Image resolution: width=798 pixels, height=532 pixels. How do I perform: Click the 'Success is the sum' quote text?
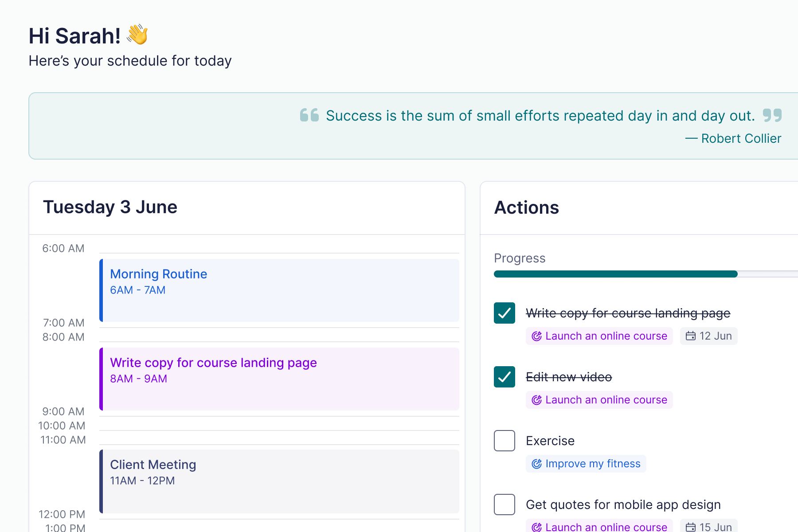tap(540, 115)
